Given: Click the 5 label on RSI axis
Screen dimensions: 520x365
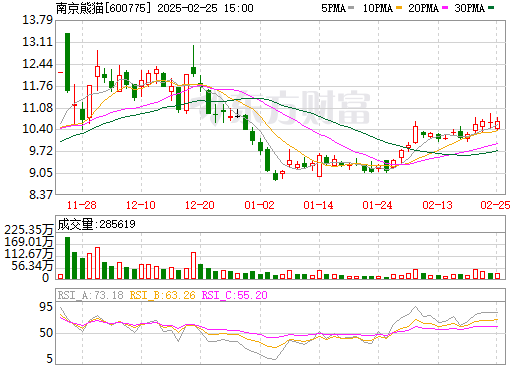Looking at the screenshot, I should tap(49, 359).
